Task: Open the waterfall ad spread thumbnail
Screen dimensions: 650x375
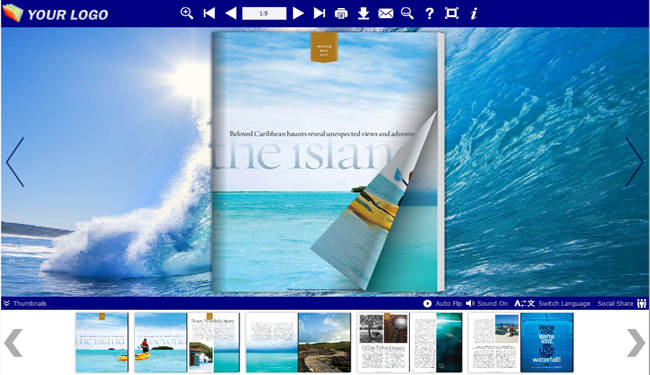Action: pyautogui.click(x=521, y=343)
